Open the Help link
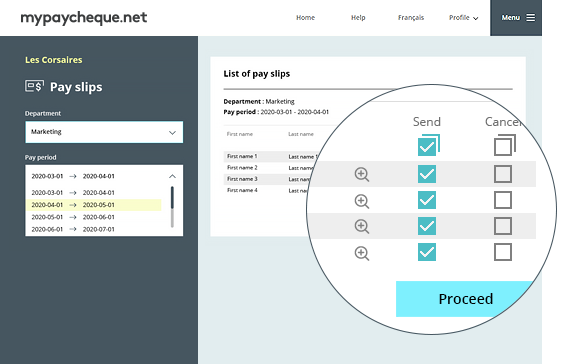 coord(358,17)
